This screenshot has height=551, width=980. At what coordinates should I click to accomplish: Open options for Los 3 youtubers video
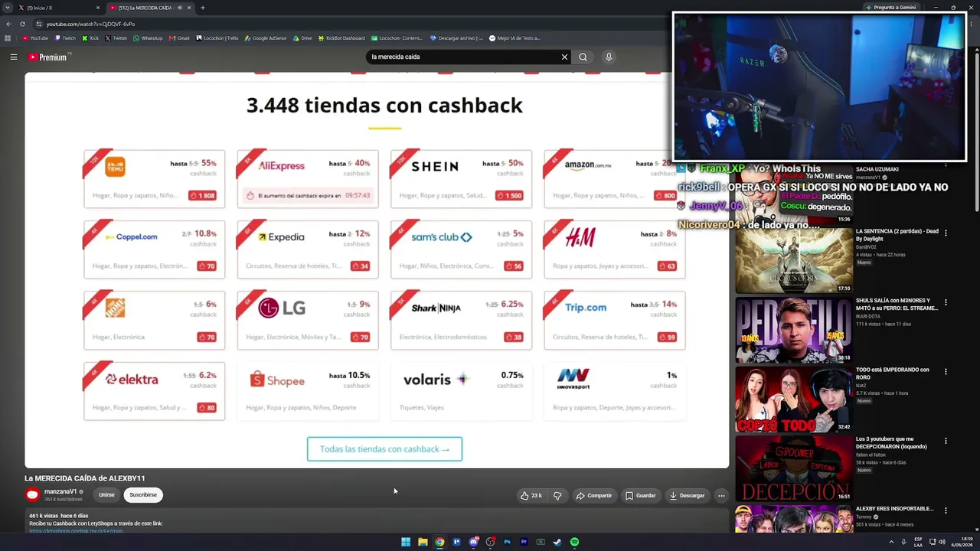(946, 441)
